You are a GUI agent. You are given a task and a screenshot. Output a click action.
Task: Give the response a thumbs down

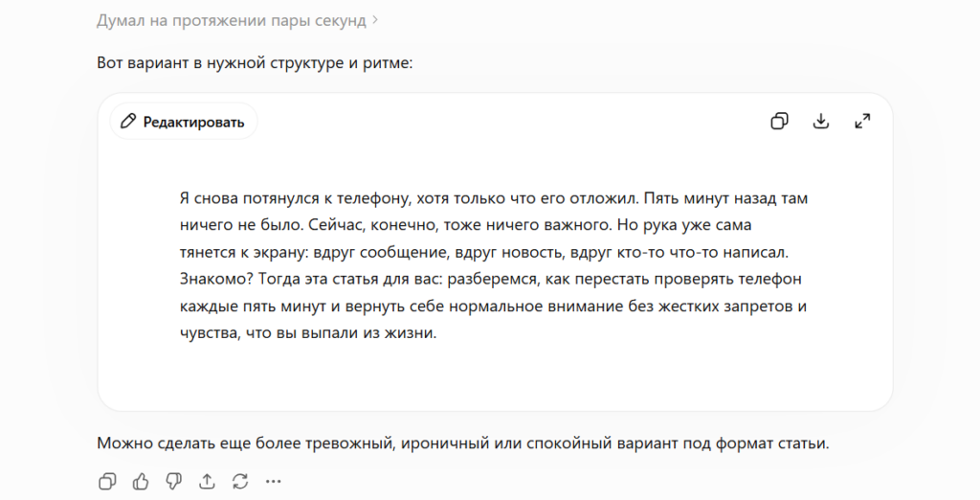pos(174,481)
